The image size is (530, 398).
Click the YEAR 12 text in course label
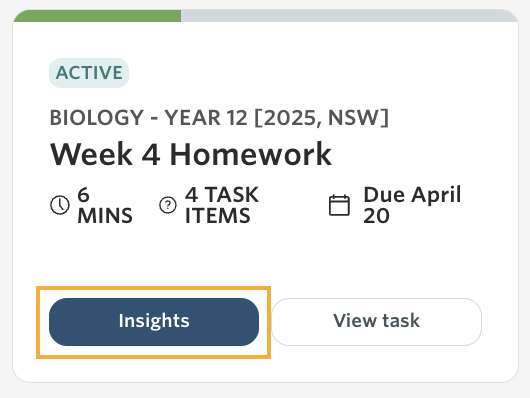click(x=206, y=118)
